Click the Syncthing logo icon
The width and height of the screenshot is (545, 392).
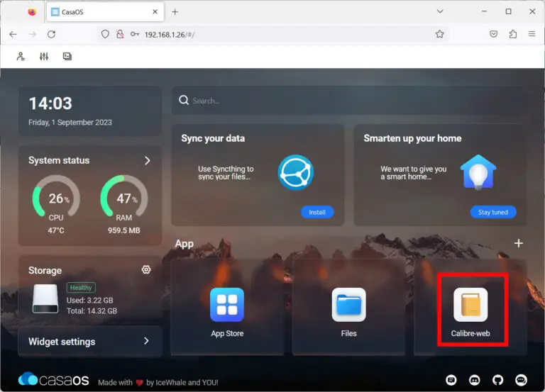click(x=295, y=172)
